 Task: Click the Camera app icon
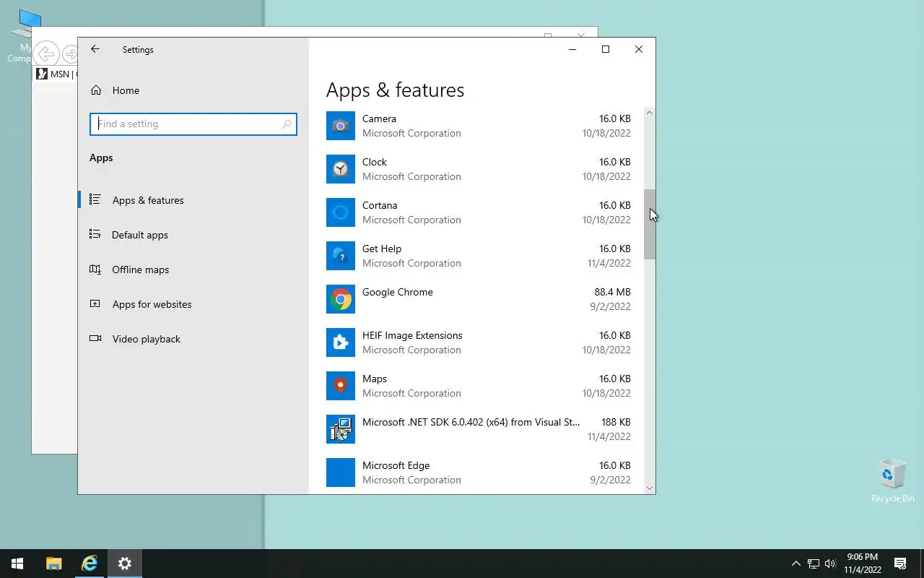tap(341, 126)
